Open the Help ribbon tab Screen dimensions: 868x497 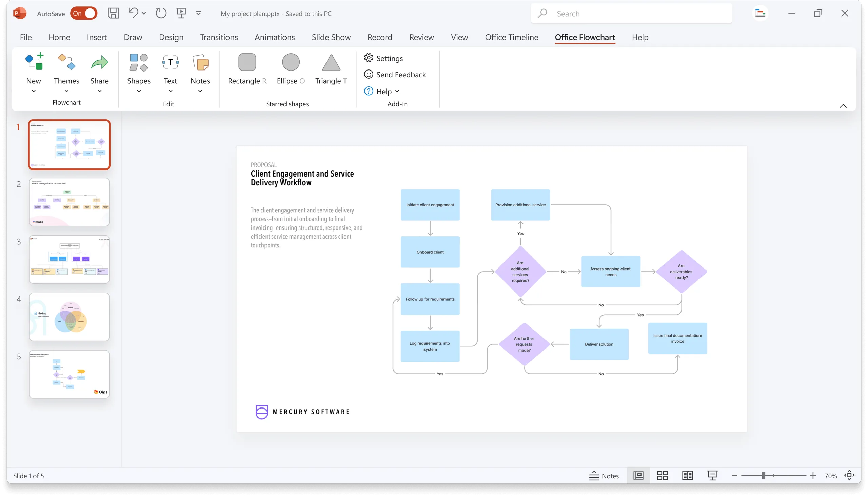[640, 37]
